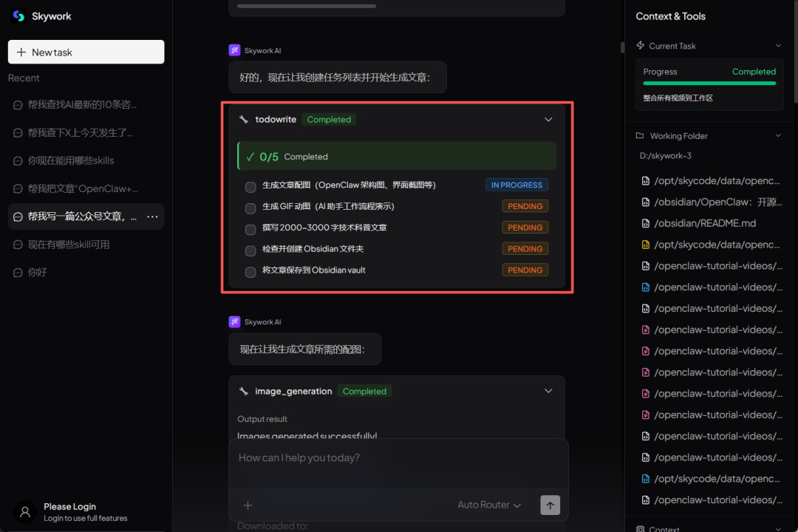Click the plus attachment icon in input
This screenshot has width=798, height=532.
click(x=248, y=505)
